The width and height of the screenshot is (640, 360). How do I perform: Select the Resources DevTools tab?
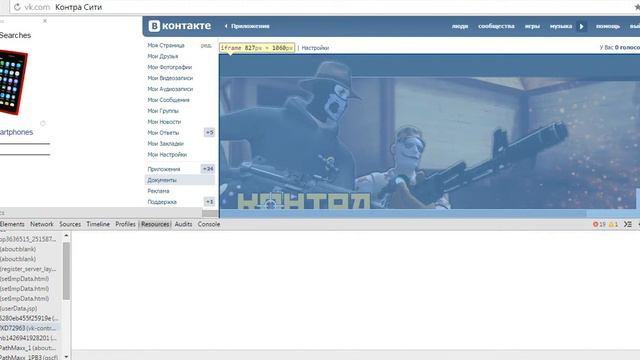click(x=155, y=224)
